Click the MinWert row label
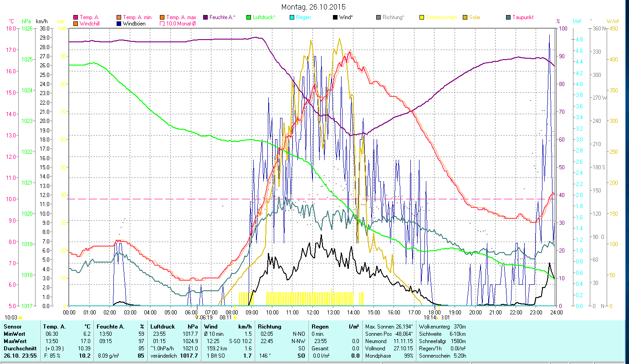 point(14,334)
